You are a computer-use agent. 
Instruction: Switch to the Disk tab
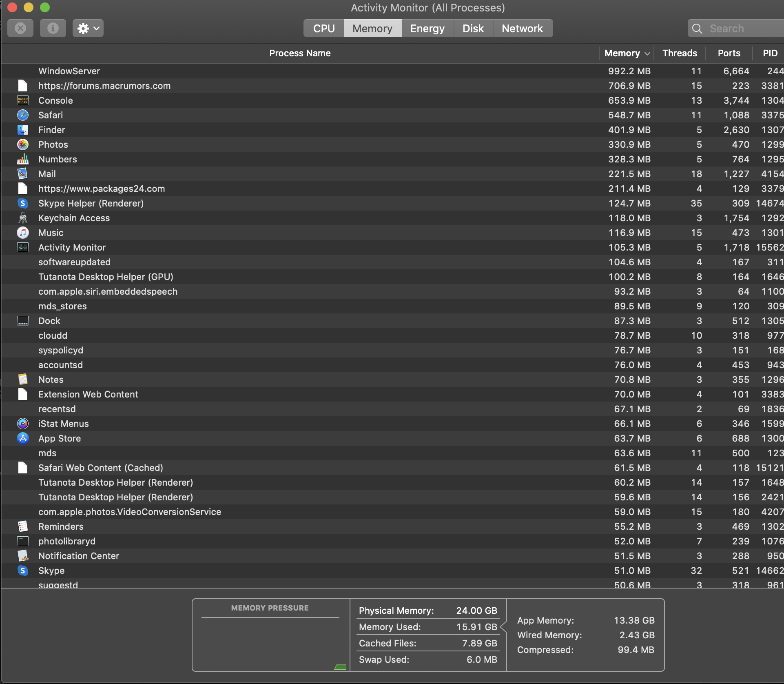tap(473, 28)
